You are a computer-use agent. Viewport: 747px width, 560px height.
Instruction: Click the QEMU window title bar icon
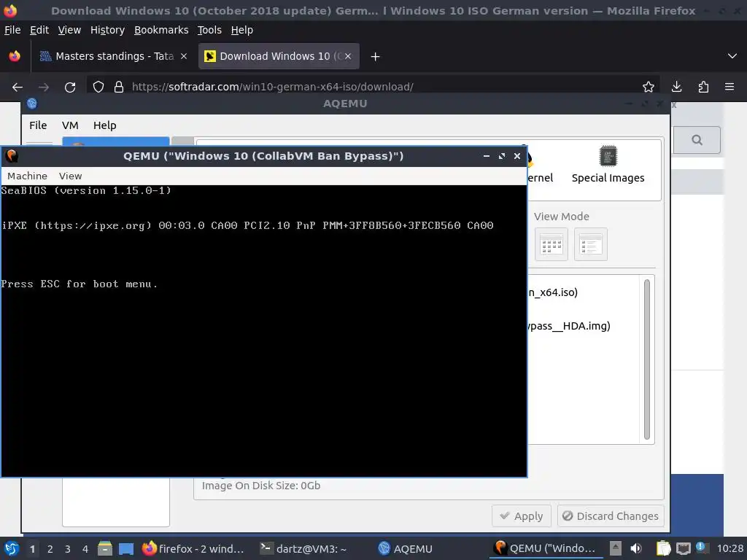tap(12, 156)
